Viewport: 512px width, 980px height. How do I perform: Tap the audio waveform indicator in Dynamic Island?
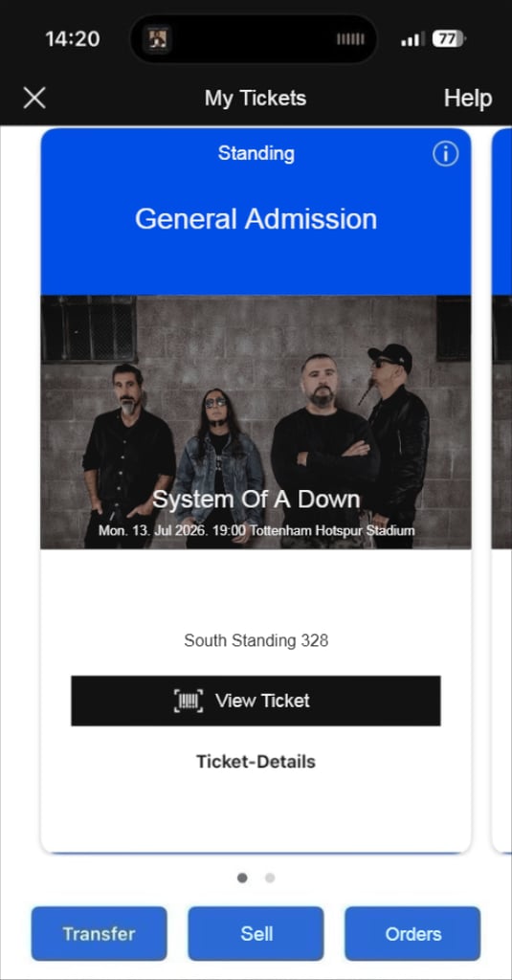(350, 39)
